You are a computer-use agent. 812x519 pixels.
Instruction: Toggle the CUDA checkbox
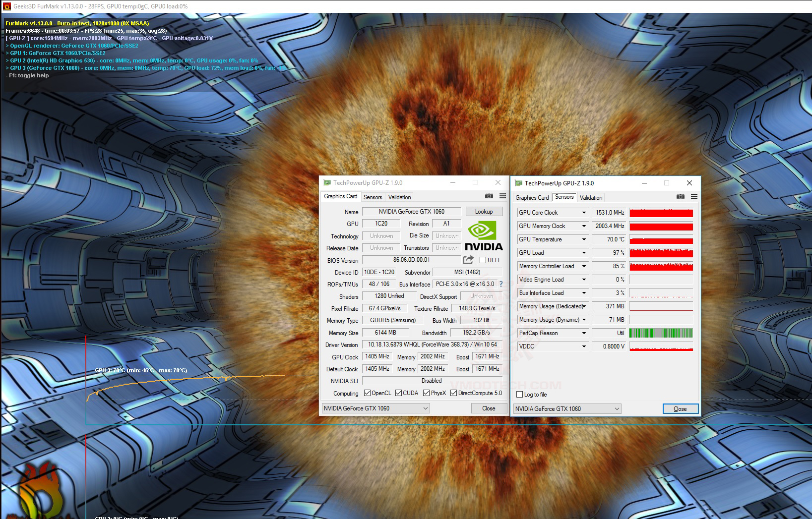398,393
